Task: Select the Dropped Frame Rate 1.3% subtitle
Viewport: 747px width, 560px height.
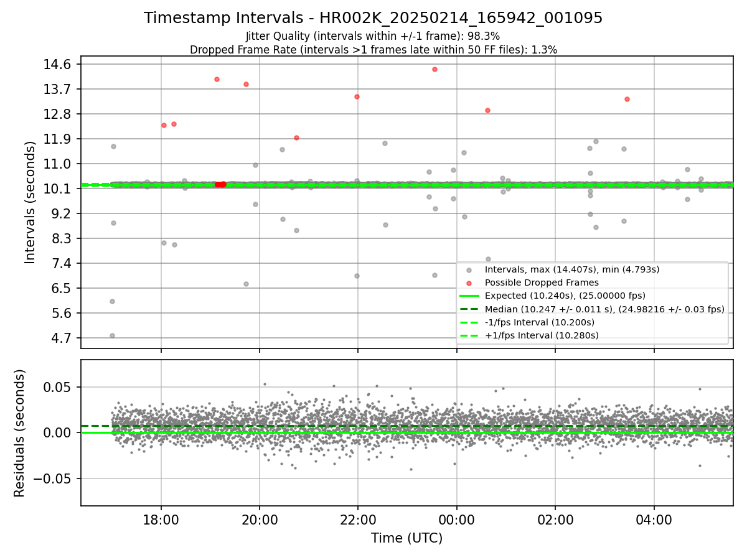Action: [x=373, y=50]
